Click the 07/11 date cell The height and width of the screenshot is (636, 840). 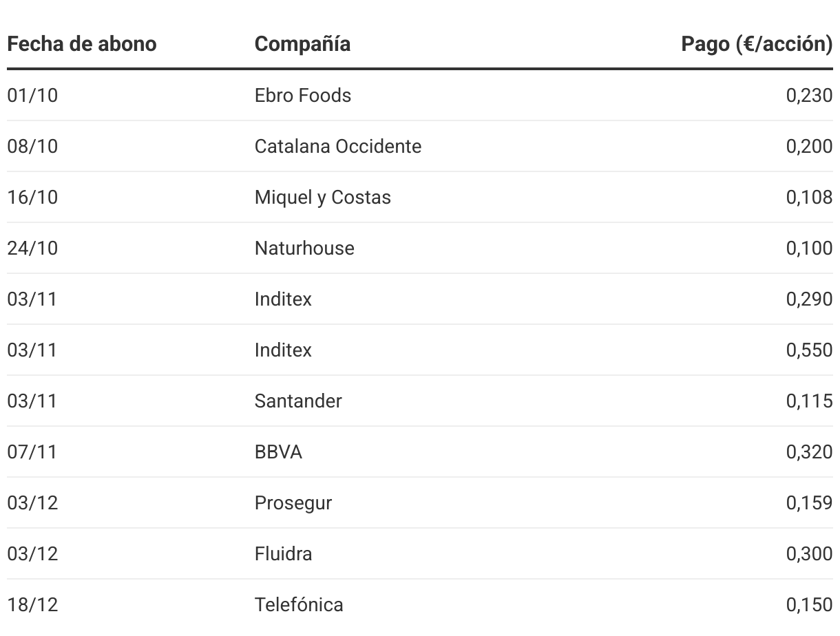click(x=32, y=452)
